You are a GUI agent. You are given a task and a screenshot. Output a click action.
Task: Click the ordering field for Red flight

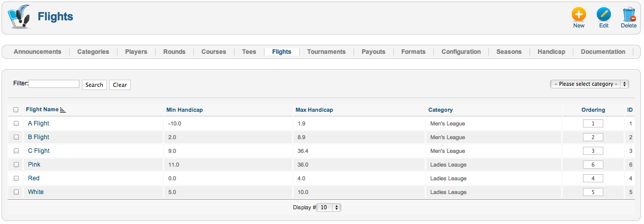(x=593, y=178)
